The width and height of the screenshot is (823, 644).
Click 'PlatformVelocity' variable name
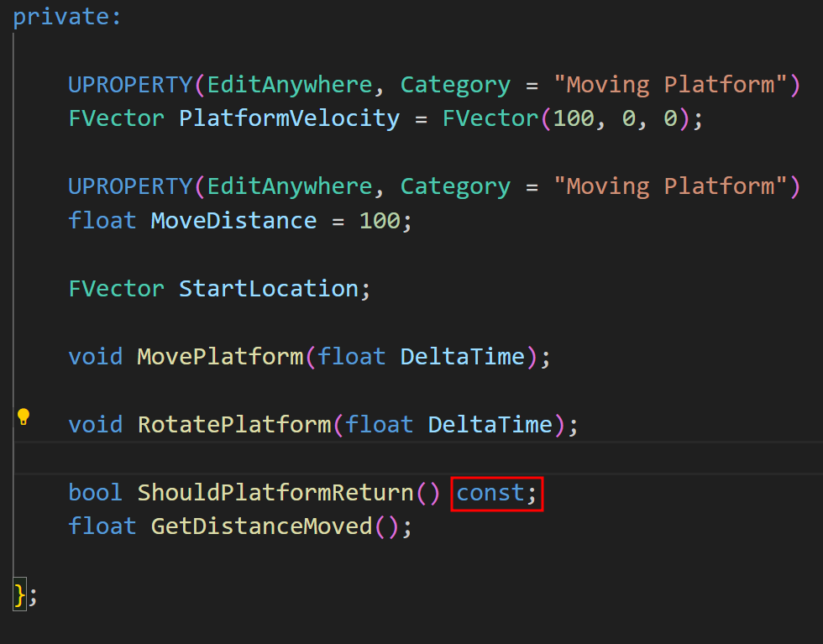pos(289,118)
